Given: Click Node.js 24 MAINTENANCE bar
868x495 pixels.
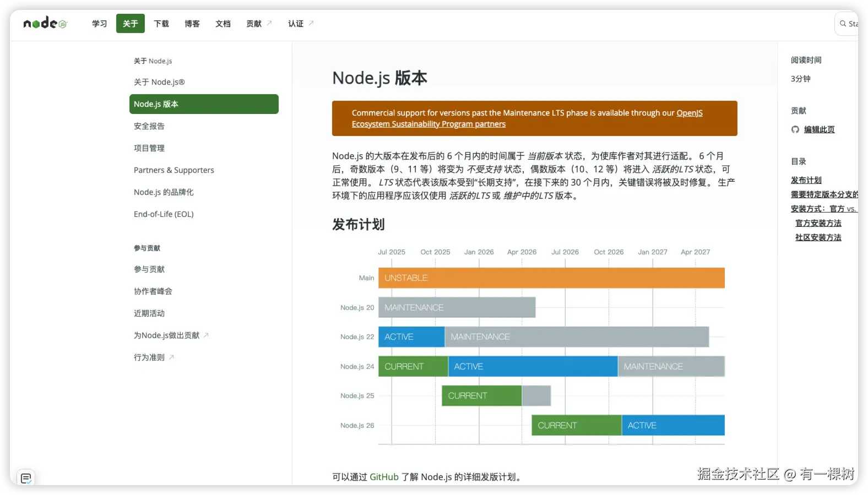Looking at the screenshot, I should [671, 366].
